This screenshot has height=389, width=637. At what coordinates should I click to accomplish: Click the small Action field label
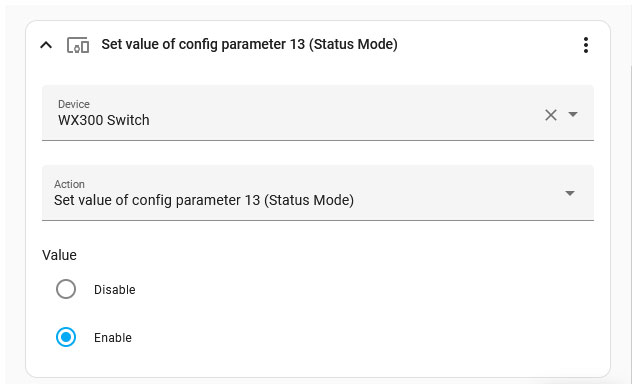pyautogui.click(x=69, y=184)
